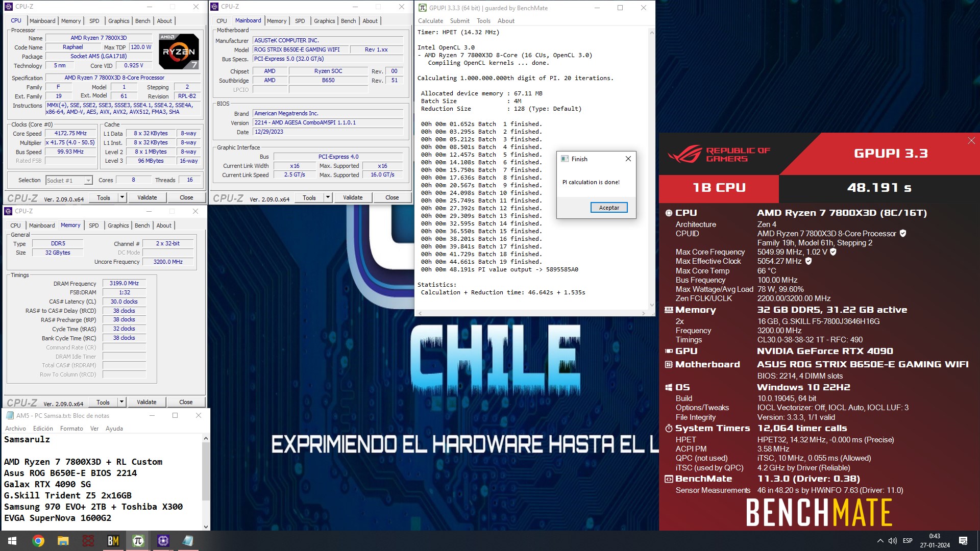Close BenchMate result overlay
This screenshot has width=980, height=551.
pos(971,141)
